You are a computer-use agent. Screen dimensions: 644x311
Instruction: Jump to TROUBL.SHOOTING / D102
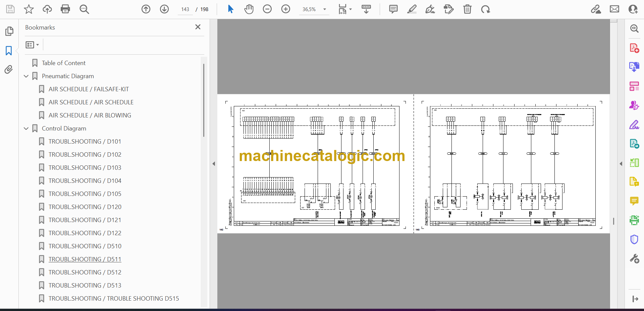pos(85,155)
